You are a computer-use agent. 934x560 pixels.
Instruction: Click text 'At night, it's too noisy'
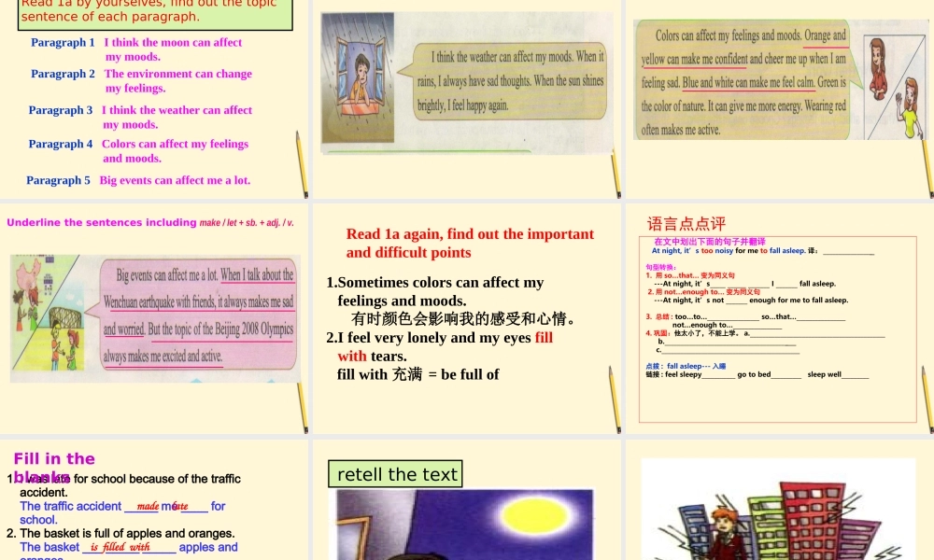coord(692,250)
